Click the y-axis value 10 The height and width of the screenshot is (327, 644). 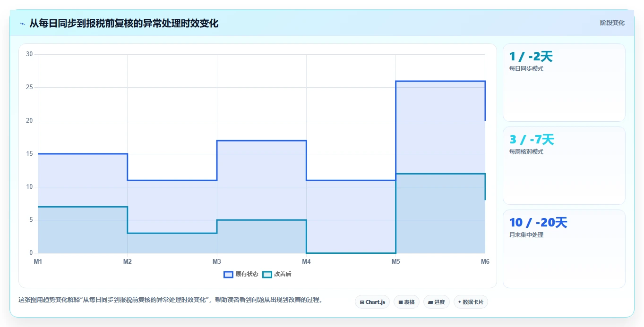(x=29, y=187)
